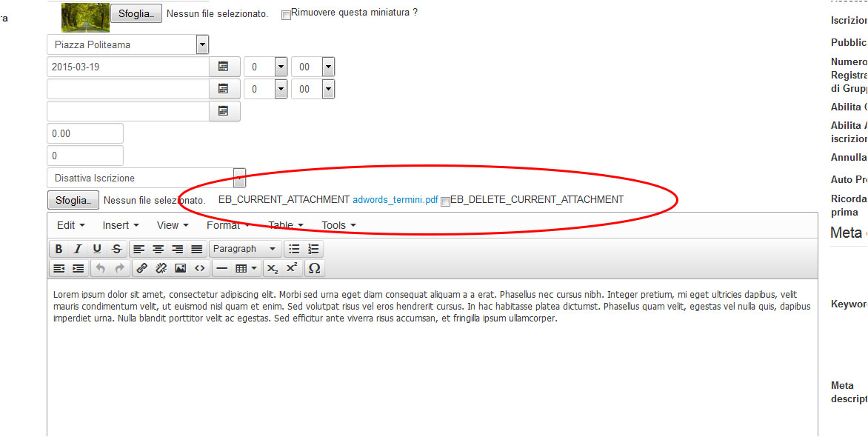Viewport: 868px width, 437px height.
Task: Open the Tools menu in the editor
Action: click(x=338, y=225)
